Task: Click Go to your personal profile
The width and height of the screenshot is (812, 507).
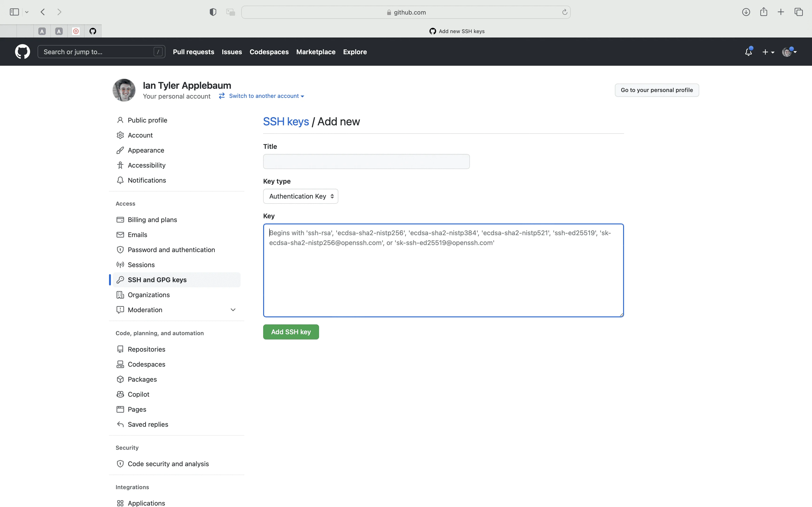Action: 656,90
